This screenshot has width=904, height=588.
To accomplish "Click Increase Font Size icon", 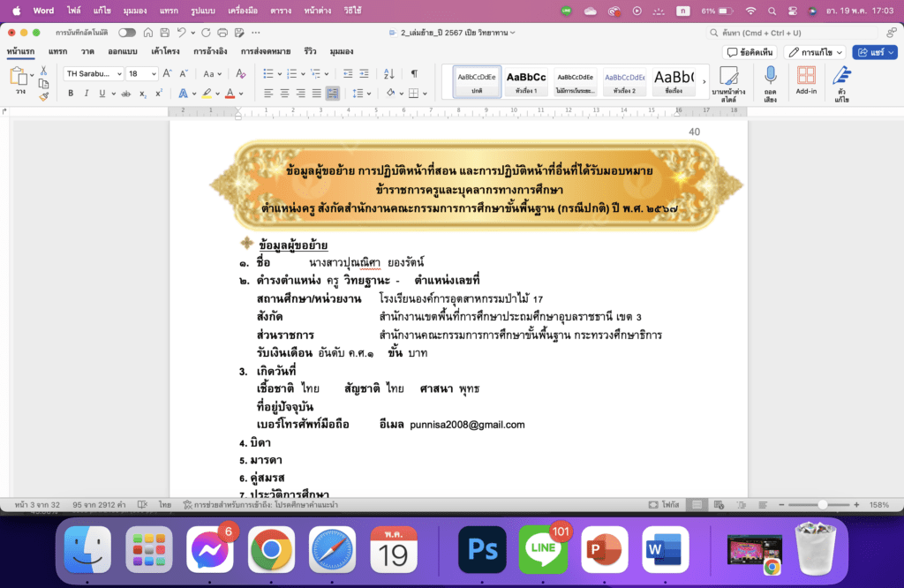I will coord(167,74).
